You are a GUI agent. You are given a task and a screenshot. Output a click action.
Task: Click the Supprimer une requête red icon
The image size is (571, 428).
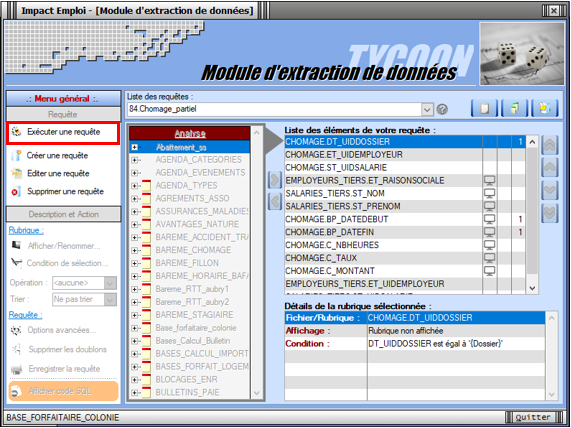click(16, 192)
